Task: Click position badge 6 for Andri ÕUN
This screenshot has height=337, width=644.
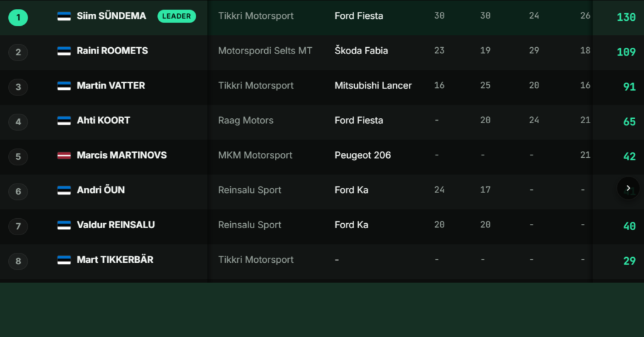Action: [x=18, y=191]
